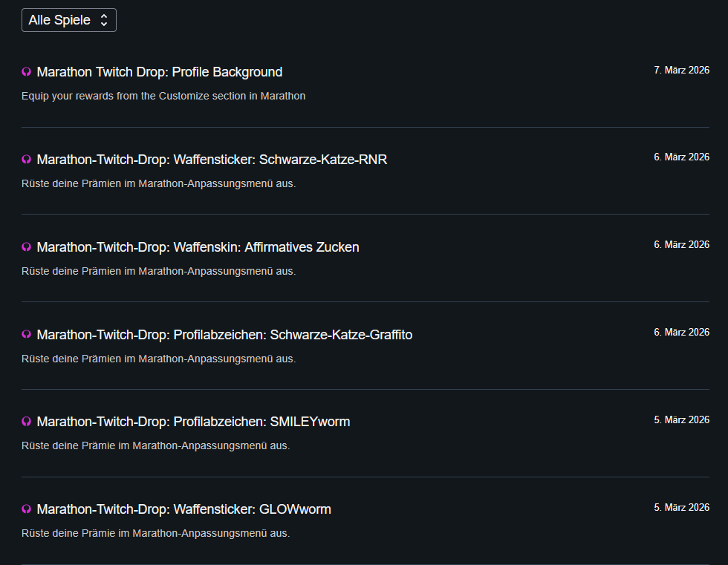Select the Profilabzeichen: Schwarze-Katze-Graffito title
This screenshot has width=728, height=565.
[224, 335]
